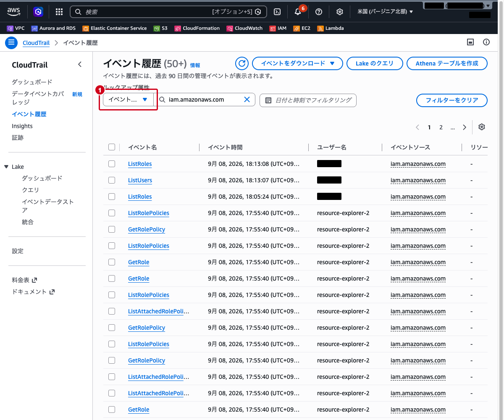Open the 情報 info link
Image resolution: width=504 pixels, height=420 pixels.
(x=195, y=65)
